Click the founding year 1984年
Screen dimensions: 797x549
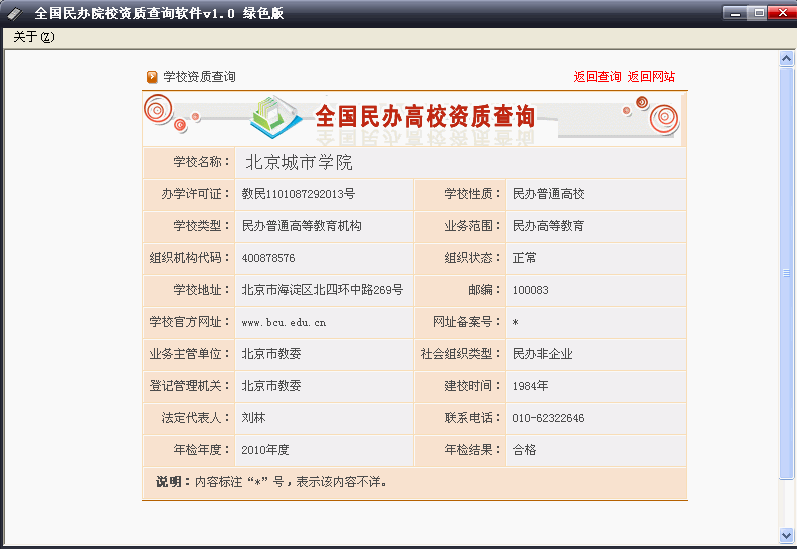tap(530, 386)
